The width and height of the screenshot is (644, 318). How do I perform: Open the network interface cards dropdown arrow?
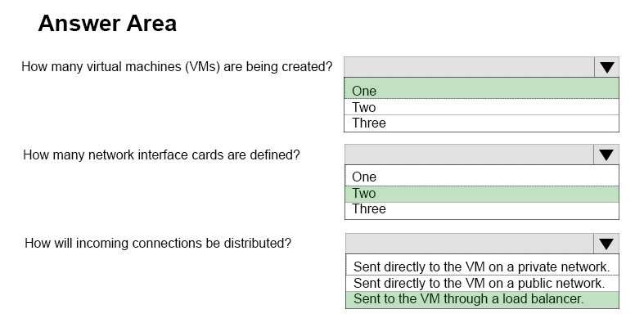click(606, 155)
